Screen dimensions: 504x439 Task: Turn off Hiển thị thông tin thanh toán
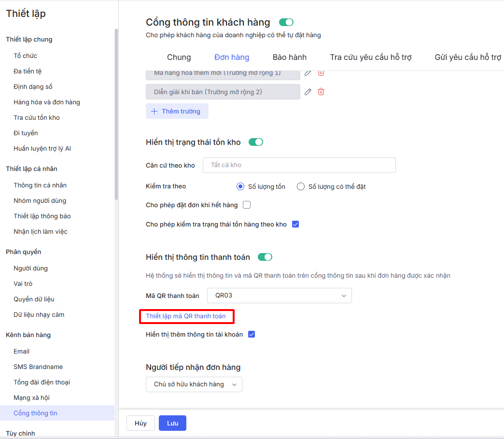point(265,257)
